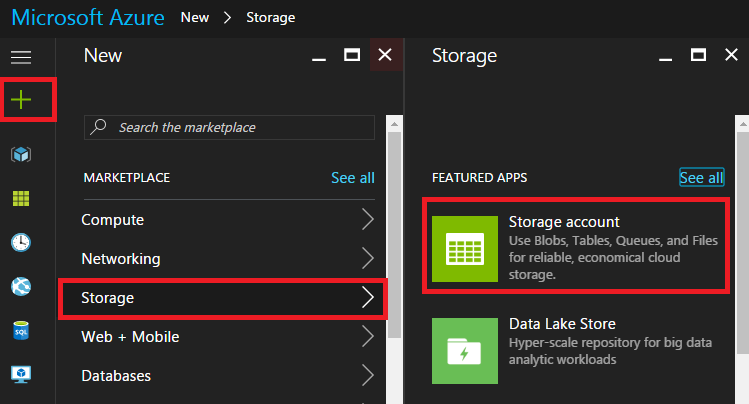Open the SQL databases sidebar icon
This screenshot has height=404, width=749.
pos(21,330)
